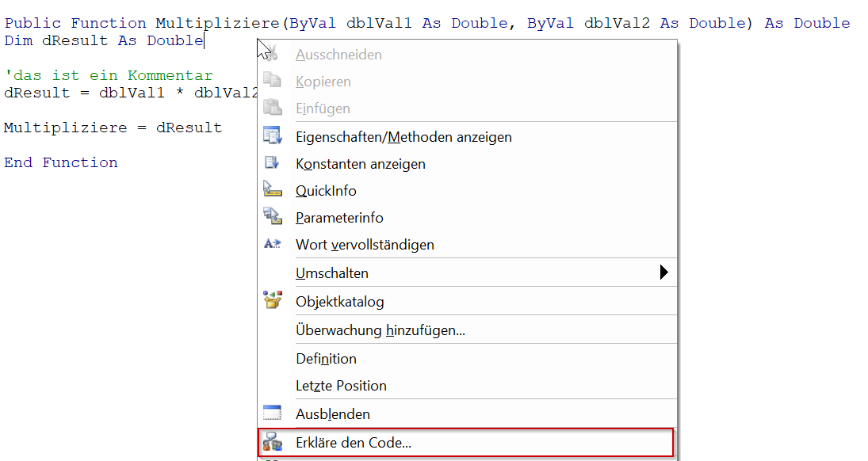
Task: Choose Erkläre den Code… entry
Action: [466, 442]
